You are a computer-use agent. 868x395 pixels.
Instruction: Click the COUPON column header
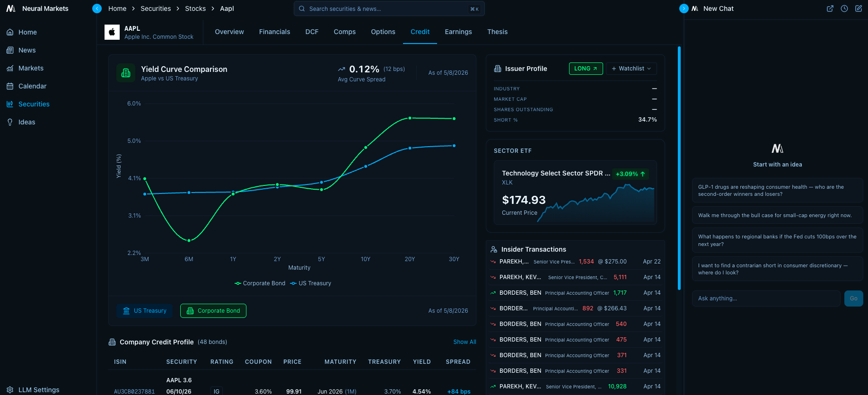[x=258, y=362]
